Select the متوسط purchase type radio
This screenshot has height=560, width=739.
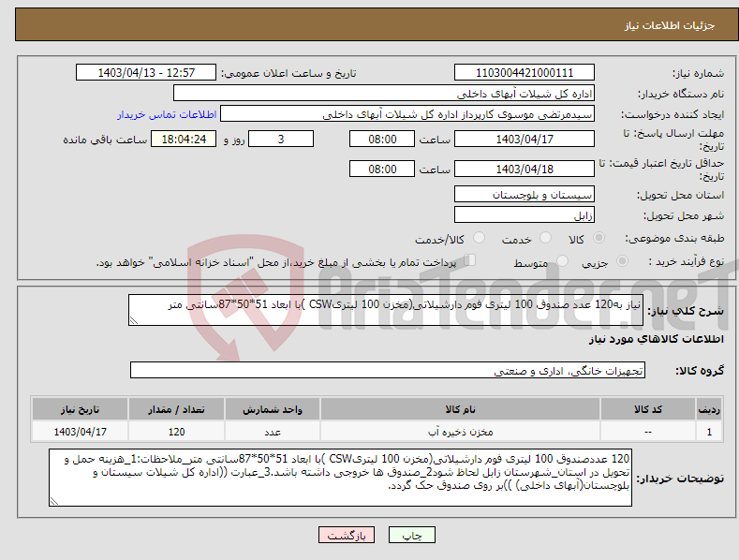pos(562,260)
